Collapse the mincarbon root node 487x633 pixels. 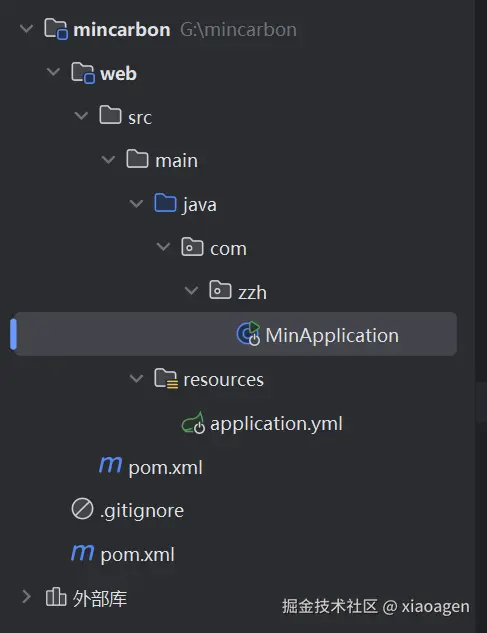point(27,29)
